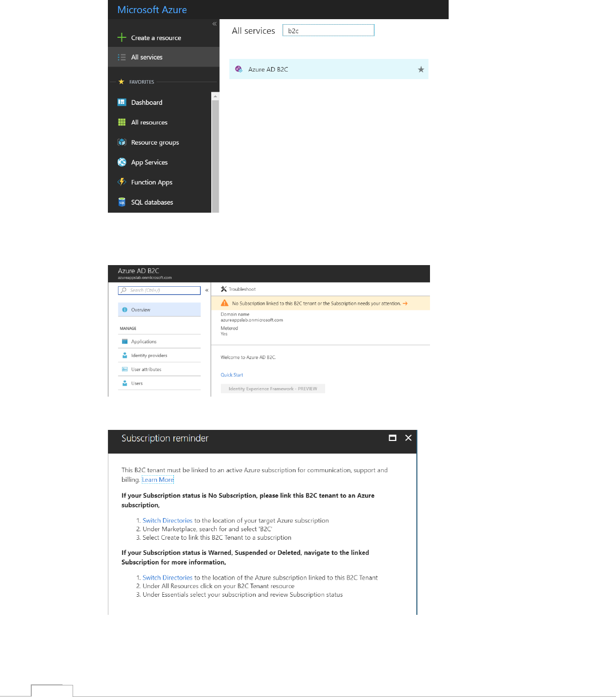The width and height of the screenshot is (616, 697).
Task: Click the All resources grid icon
Action: 121,122
